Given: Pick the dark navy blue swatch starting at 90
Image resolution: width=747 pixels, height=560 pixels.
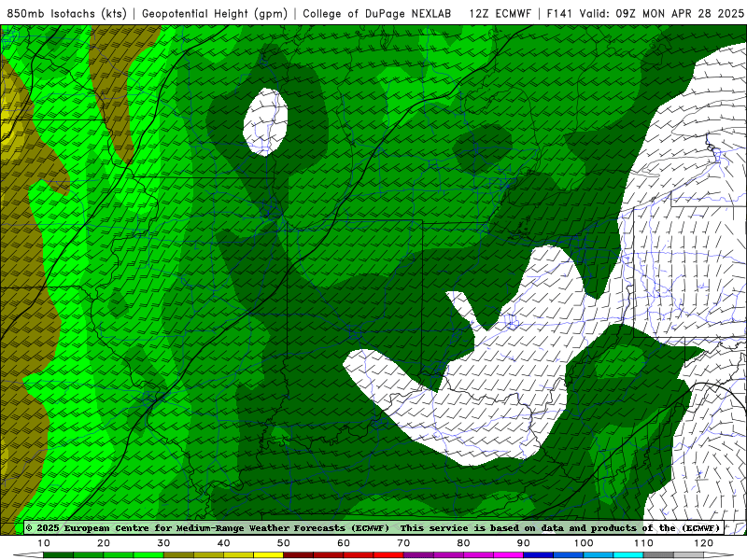Looking at the screenshot, I should pyautogui.click(x=539, y=555).
